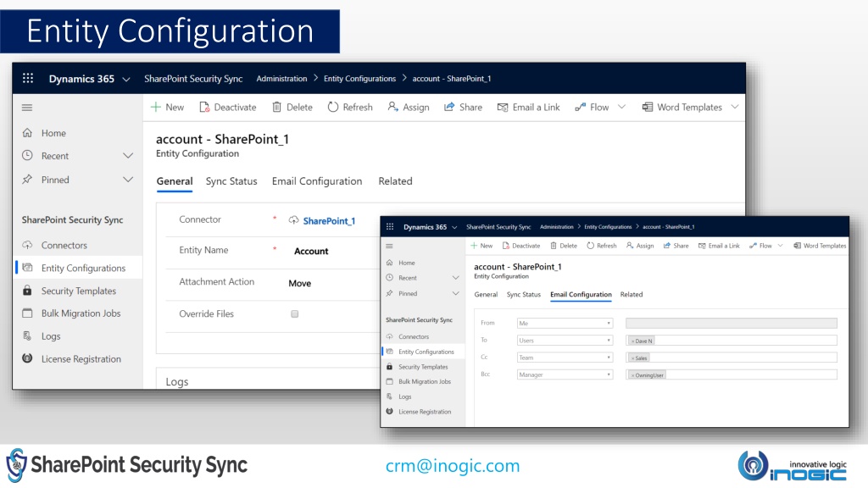
Task: Switch to the Sync Status tab in the back window
Action: tap(231, 181)
